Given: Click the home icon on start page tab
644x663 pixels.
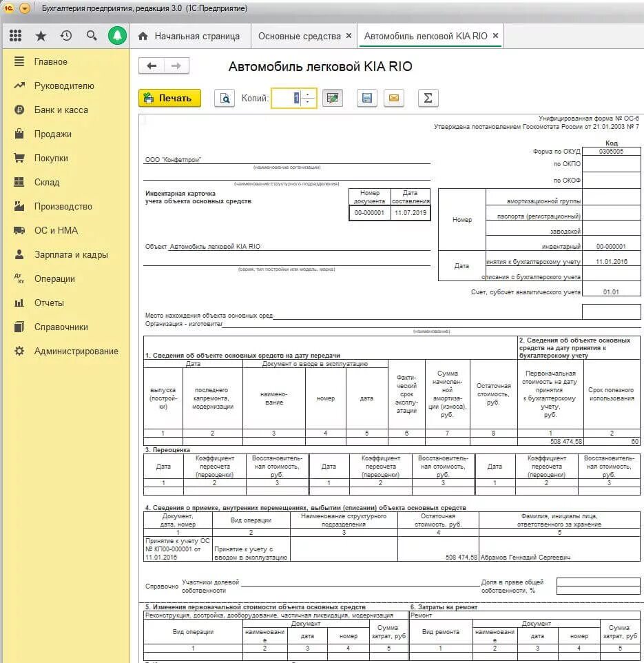Looking at the screenshot, I should (143, 37).
